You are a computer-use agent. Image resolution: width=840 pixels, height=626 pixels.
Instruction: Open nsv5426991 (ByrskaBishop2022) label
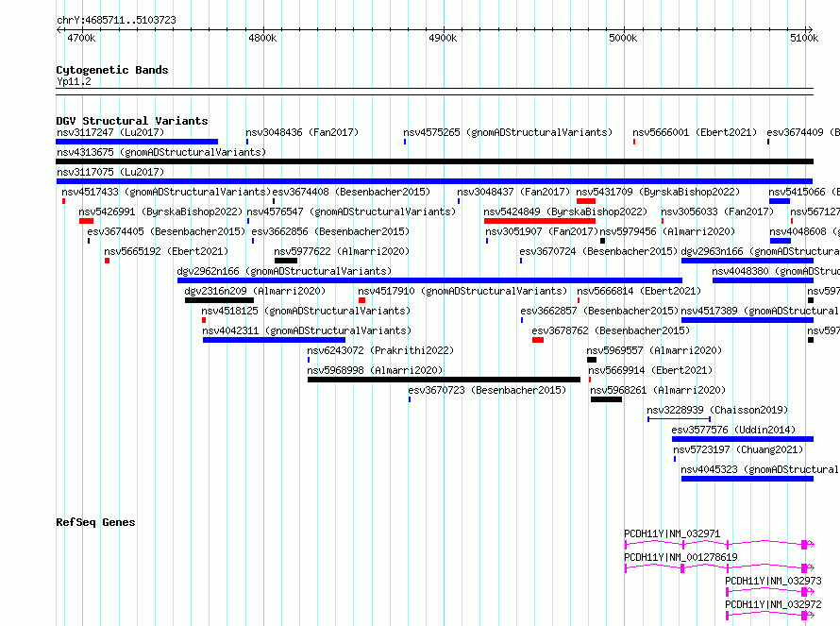pyautogui.click(x=160, y=211)
